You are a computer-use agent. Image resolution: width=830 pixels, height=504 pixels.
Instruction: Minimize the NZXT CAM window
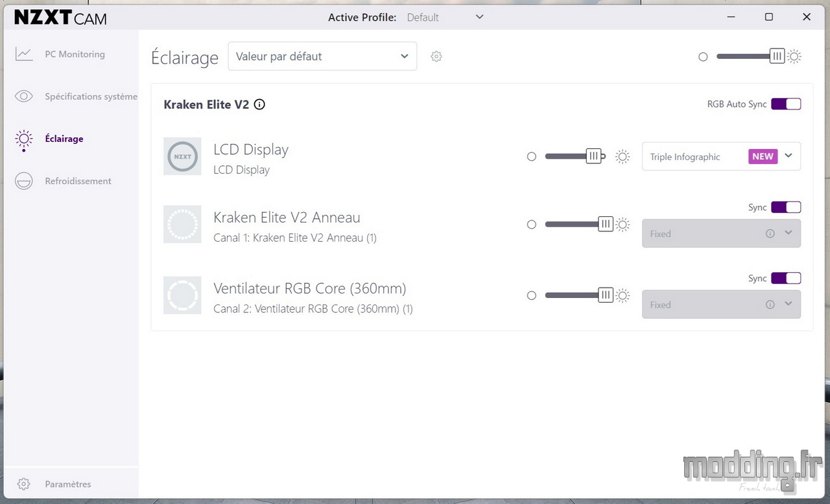point(731,17)
